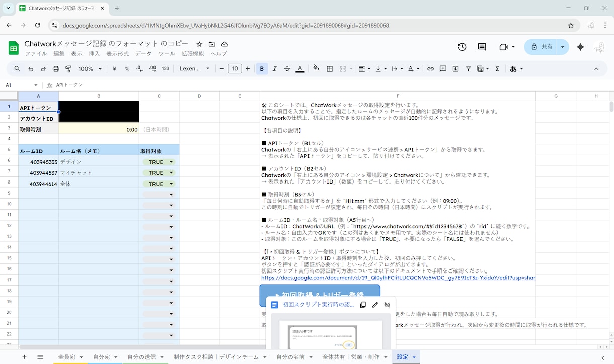Screen dimensions: 614x364
Task: Click the 共有 share button
Action: point(541,47)
